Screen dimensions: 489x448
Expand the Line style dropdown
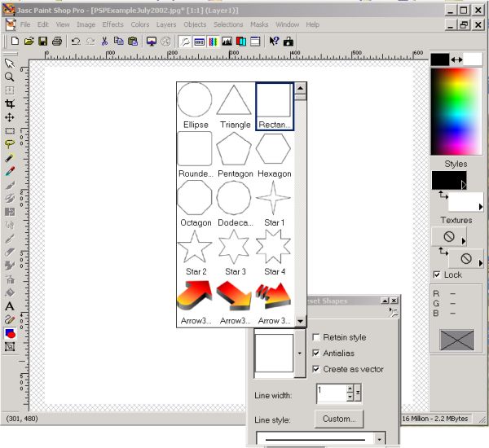coord(379,439)
